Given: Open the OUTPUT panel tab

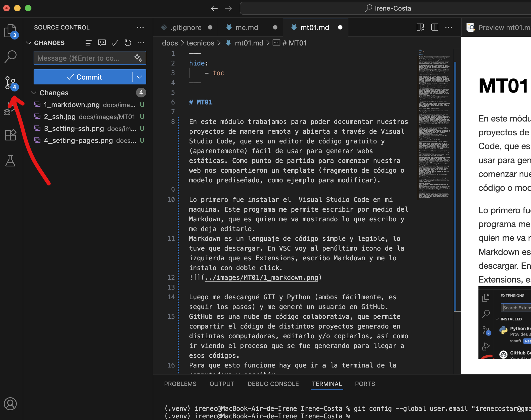Looking at the screenshot, I should coord(222,384).
